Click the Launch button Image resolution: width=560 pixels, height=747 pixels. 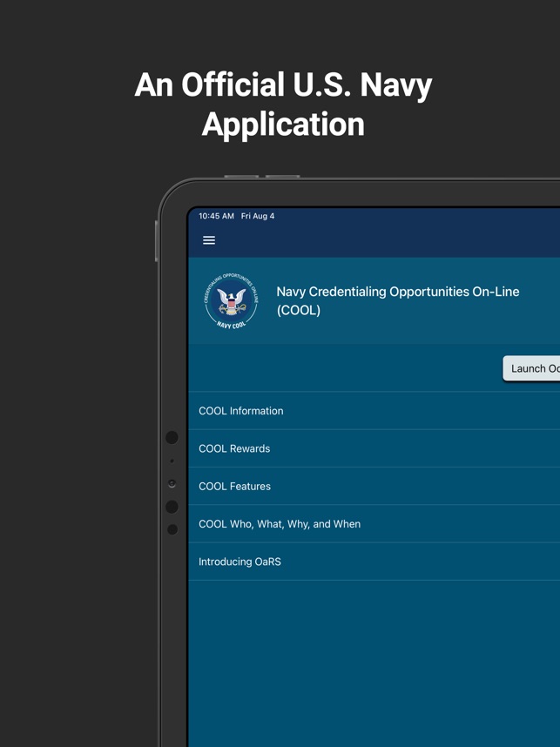(x=531, y=368)
